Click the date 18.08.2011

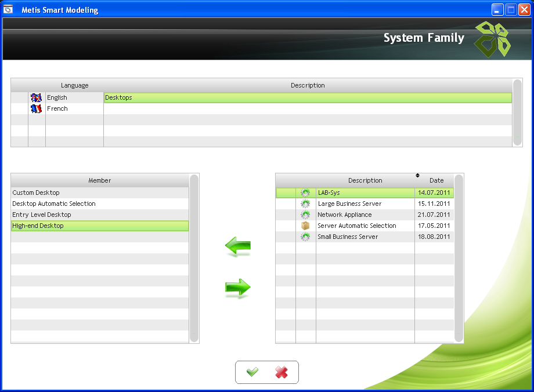pos(434,237)
